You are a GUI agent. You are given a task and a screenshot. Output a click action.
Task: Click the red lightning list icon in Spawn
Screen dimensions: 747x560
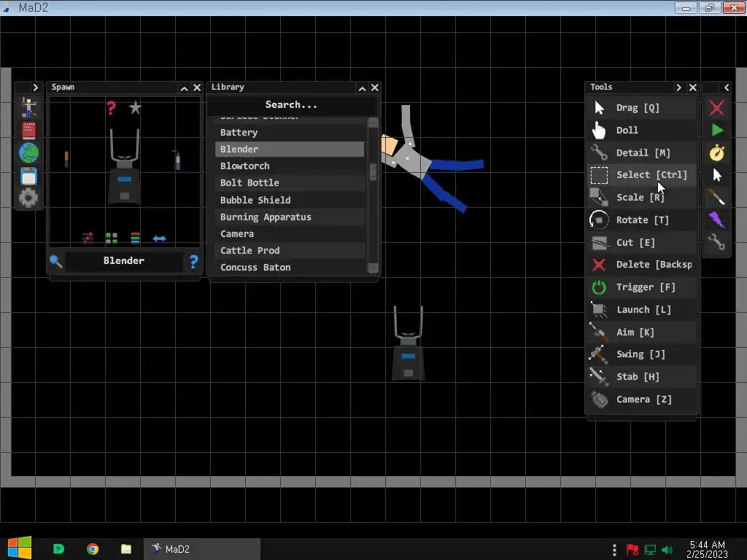(x=88, y=238)
